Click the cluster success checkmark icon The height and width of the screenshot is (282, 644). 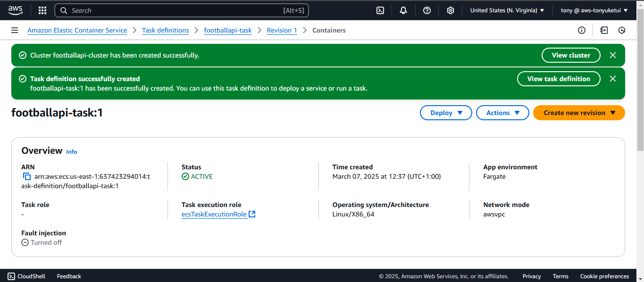22,55
